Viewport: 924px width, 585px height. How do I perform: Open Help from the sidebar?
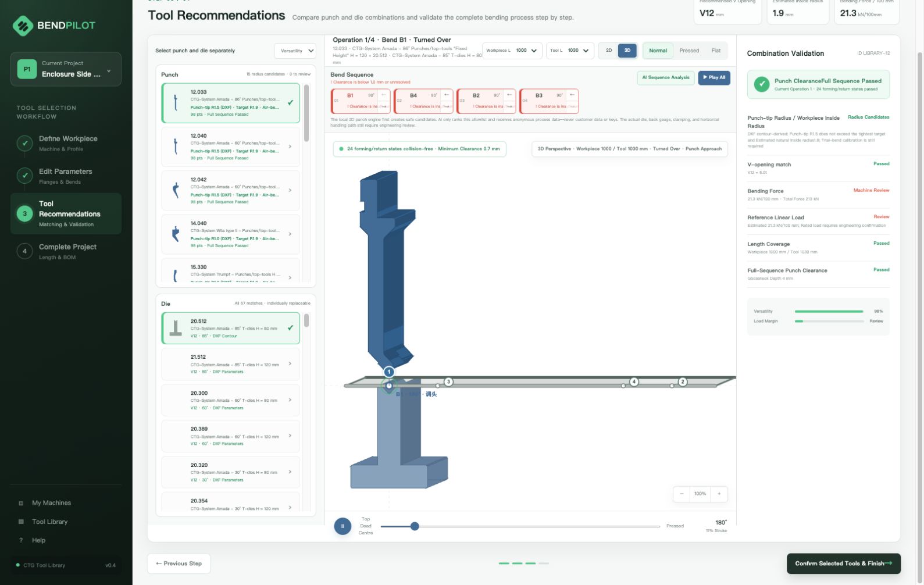[x=38, y=540]
